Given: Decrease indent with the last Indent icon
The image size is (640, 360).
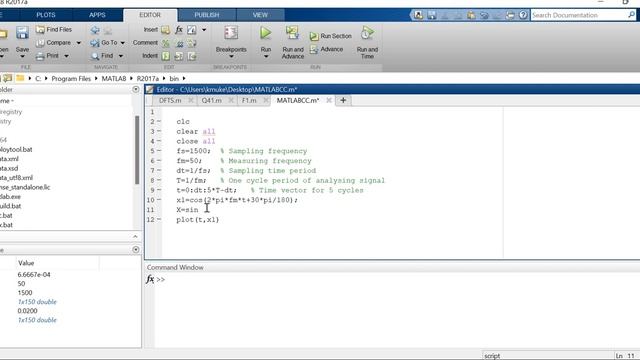Looking at the screenshot, I should click(192, 56).
